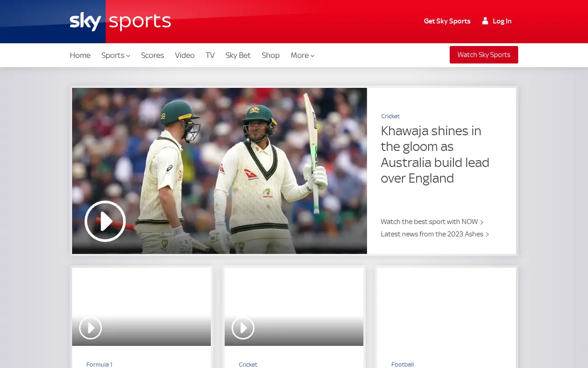Open the Scores section
This screenshot has width=588, height=368.
(153, 55)
